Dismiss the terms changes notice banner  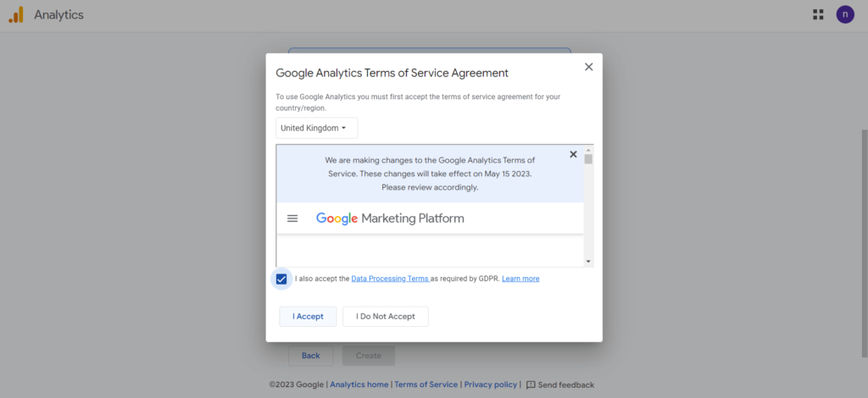[573, 154]
